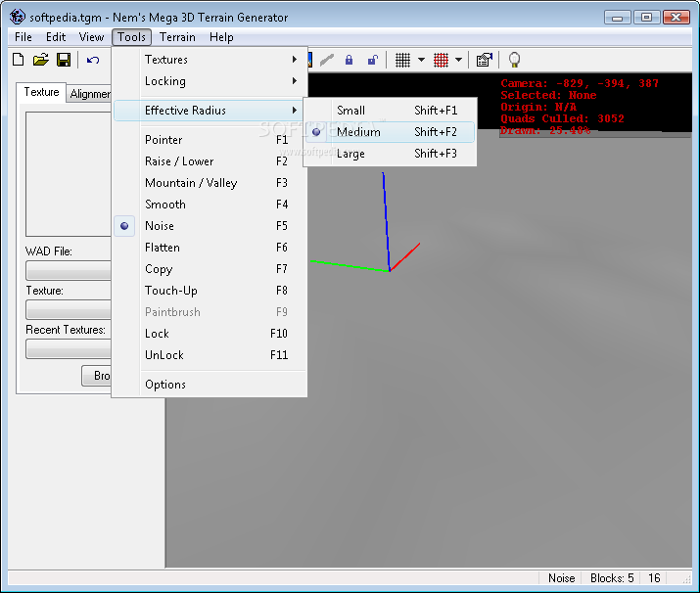
Task: Open the WAD File combo box
Action: pyautogui.click(x=69, y=270)
